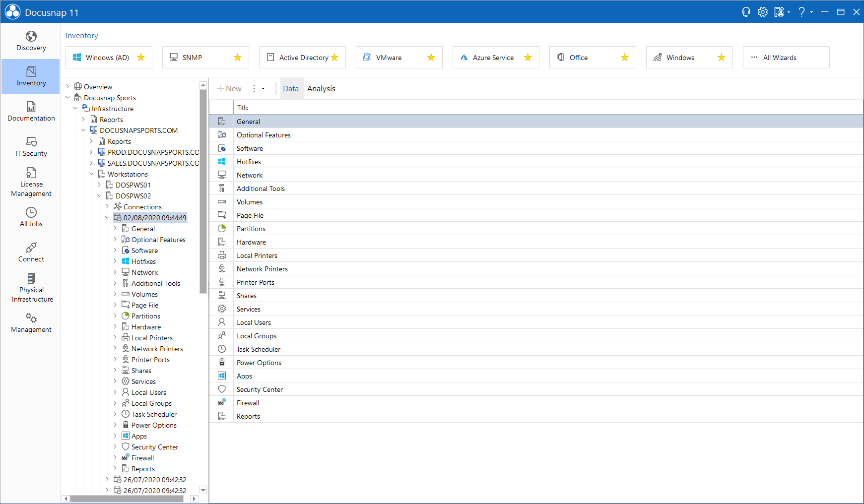Click the tree vertical scrollbar thumb
Viewport: 864px width, 504px height.
(202, 191)
